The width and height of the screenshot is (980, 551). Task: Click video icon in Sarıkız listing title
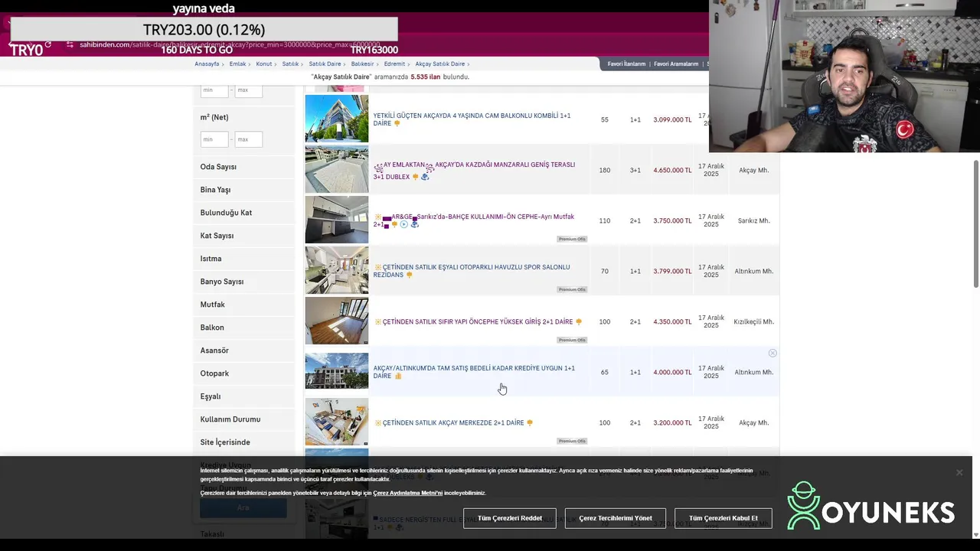404,224
